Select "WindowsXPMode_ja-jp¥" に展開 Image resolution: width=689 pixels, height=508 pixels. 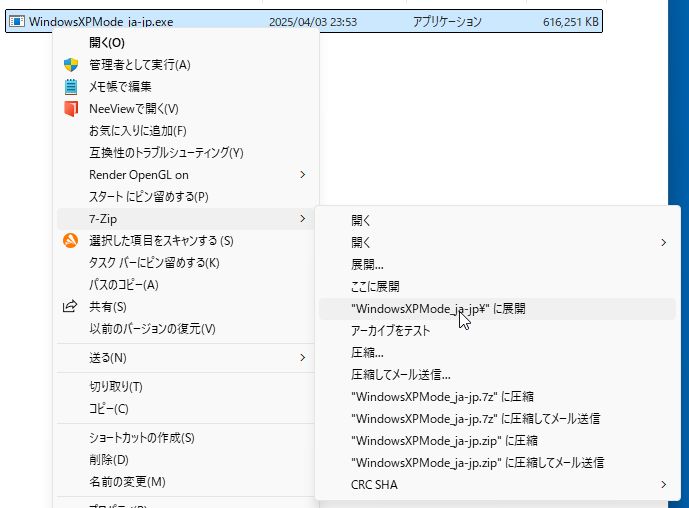click(x=438, y=309)
